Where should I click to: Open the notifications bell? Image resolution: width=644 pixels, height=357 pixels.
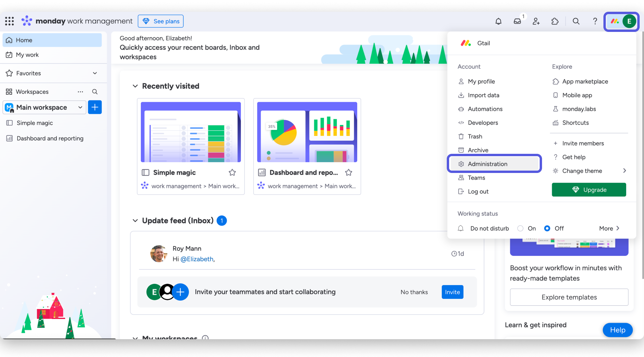498,21
